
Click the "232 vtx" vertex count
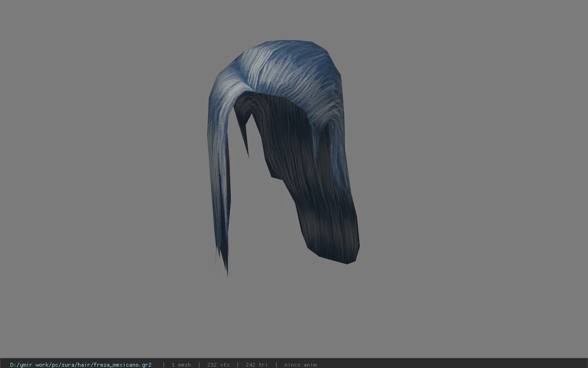tap(218, 365)
